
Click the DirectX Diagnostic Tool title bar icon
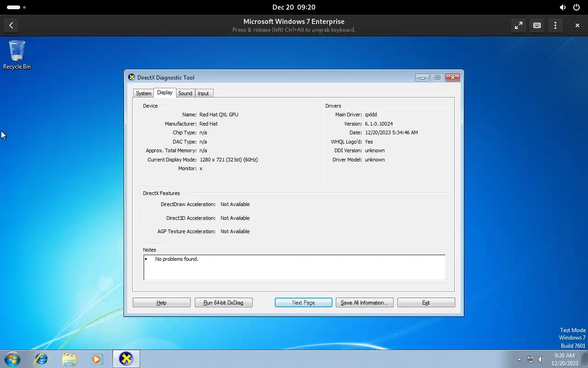[x=131, y=77]
